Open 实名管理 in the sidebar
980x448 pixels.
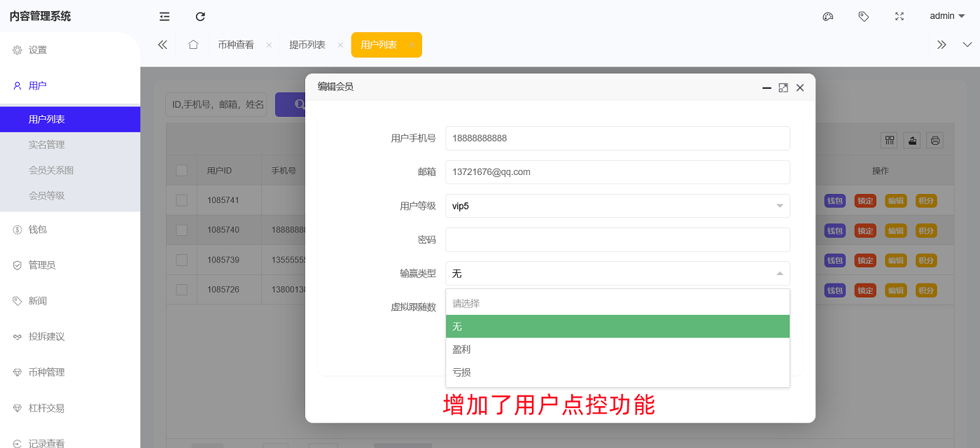click(47, 145)
